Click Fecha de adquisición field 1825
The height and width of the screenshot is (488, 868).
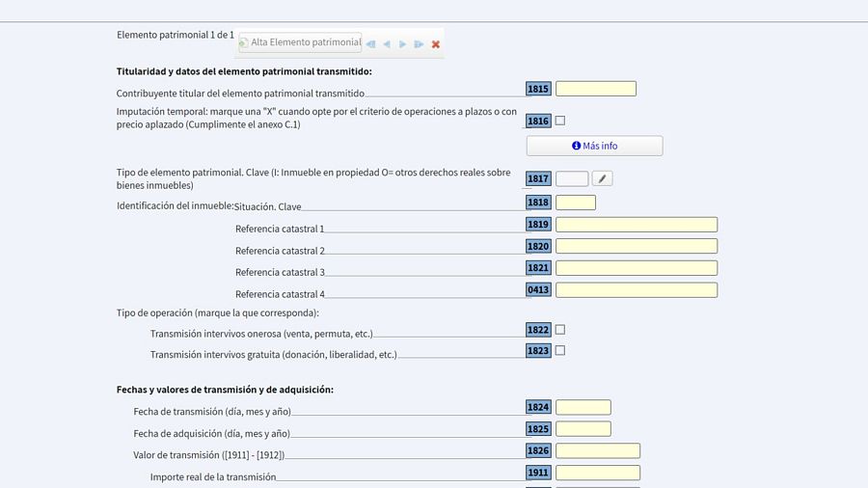(x=583, y=429)
